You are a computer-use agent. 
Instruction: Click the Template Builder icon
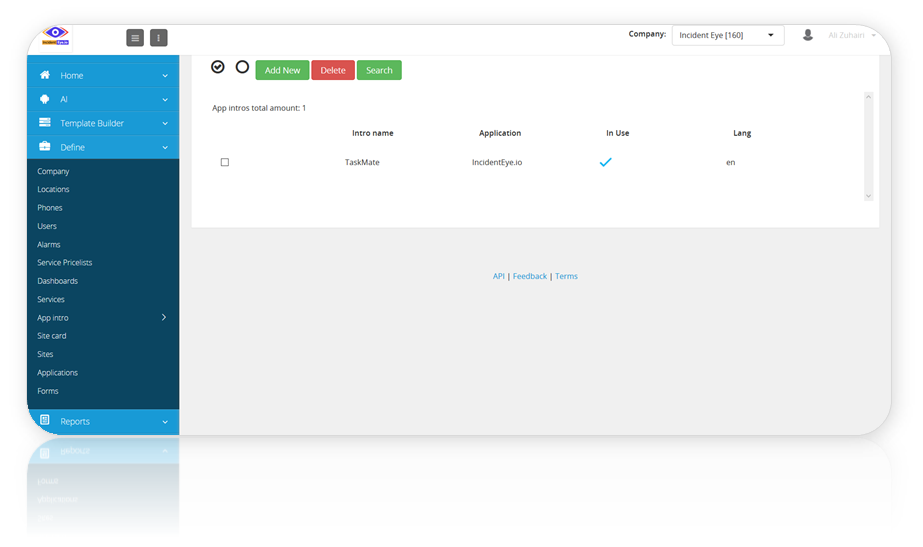(45, 123)
